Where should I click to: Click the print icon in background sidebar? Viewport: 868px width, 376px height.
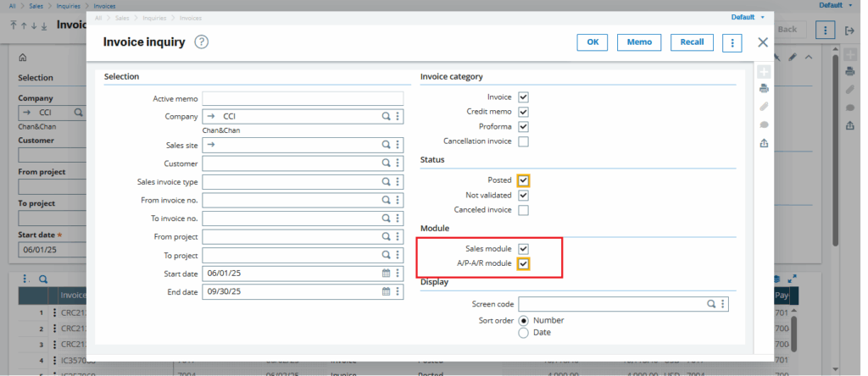[850, 71]
